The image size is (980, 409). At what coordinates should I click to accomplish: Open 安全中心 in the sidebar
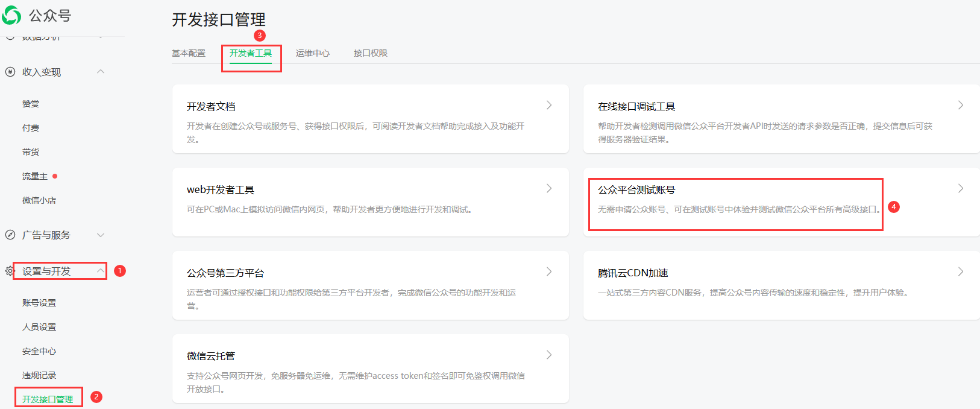click(39, 351)
